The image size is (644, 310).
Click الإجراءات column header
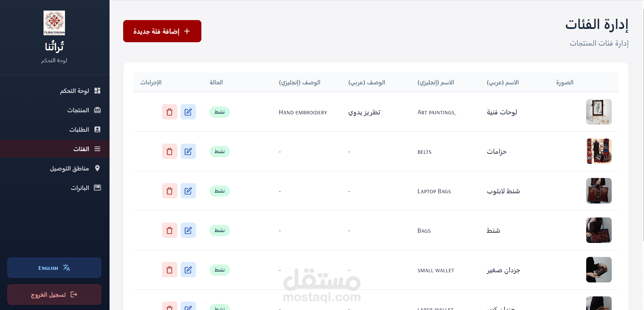[x=151, y=82]
